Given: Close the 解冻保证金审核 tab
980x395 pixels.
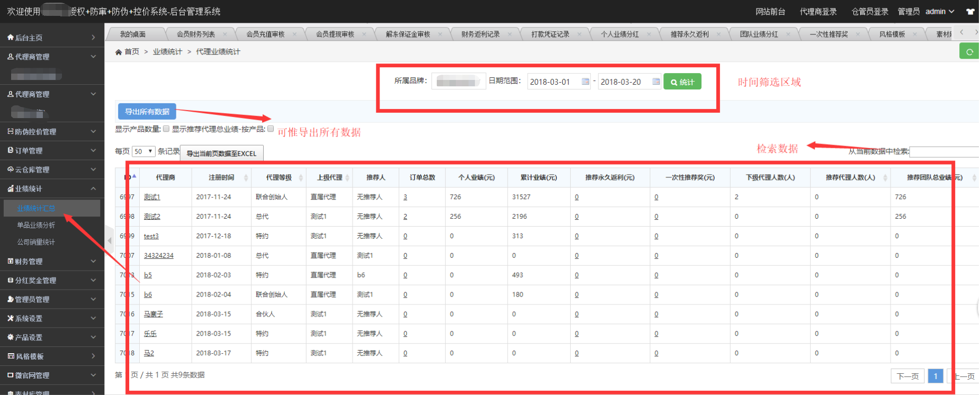Looking at the screenshot, I should 440,34.
